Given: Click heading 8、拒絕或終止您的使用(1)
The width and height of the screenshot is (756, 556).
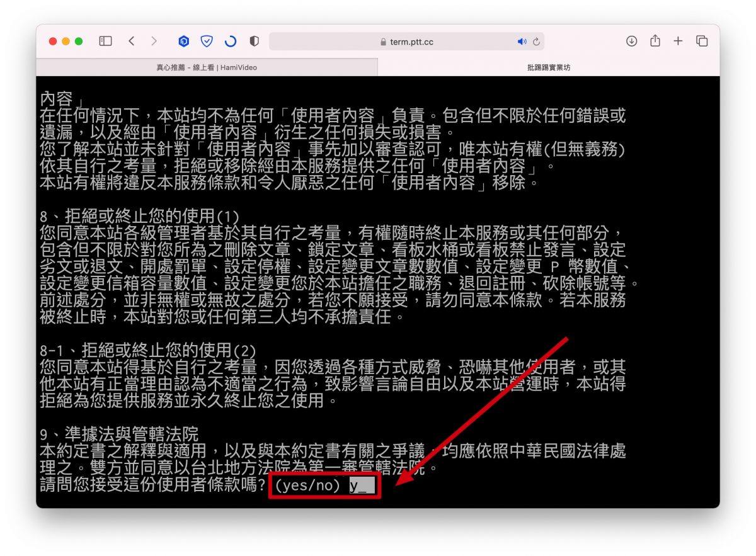Looking at the screenshot, I should (x=140, y=216).
